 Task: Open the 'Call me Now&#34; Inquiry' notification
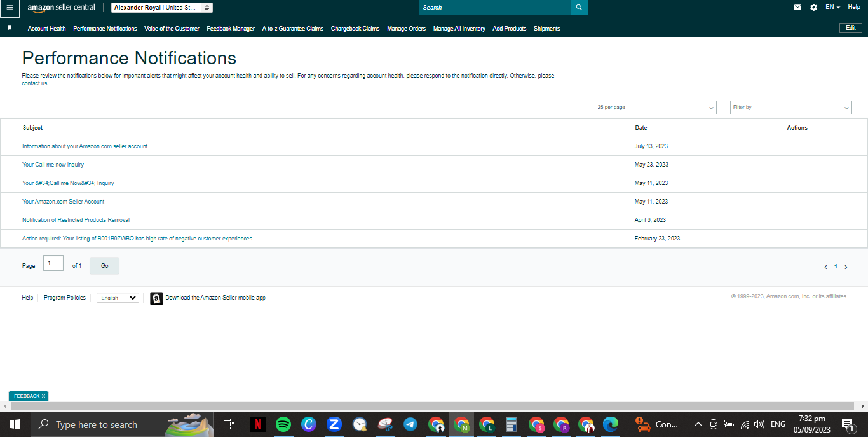tap(68, 183)
